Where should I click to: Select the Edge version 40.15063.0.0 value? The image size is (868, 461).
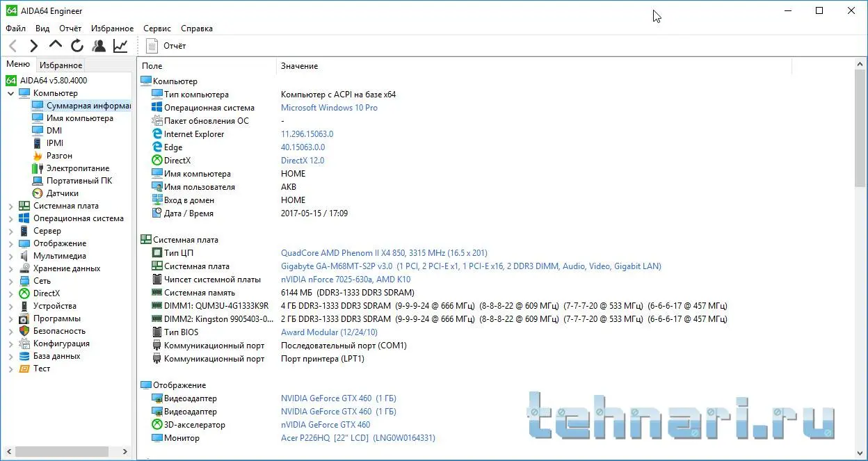tap(303, 147)
